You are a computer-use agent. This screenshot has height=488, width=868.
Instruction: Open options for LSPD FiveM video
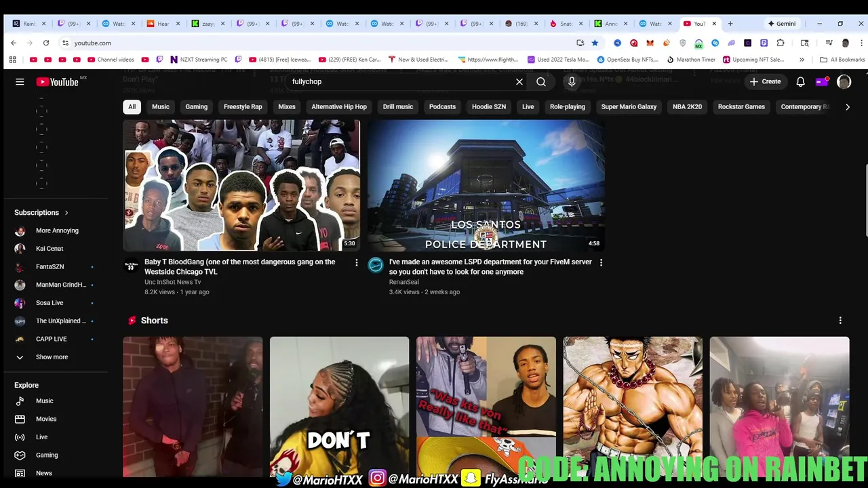(601, 262)
